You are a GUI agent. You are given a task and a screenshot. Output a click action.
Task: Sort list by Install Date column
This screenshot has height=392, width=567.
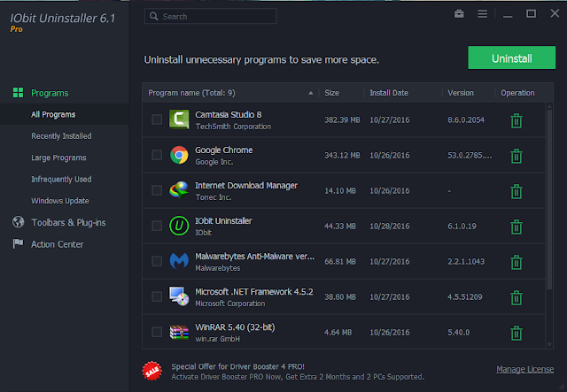click(403, 93)
